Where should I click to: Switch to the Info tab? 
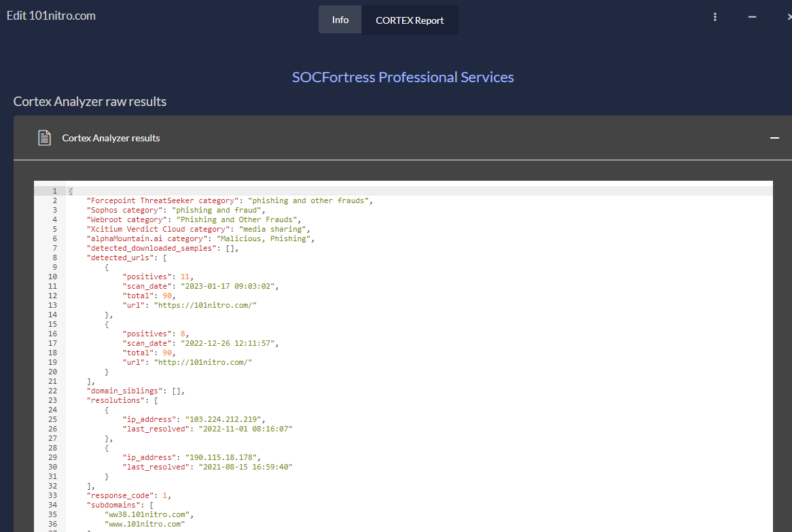[340, 20]
